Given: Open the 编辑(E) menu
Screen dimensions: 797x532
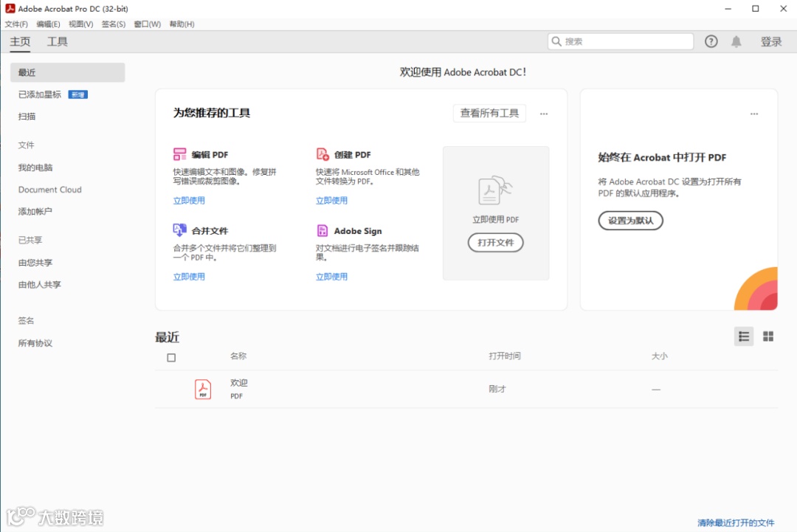Looking at the screenshot, I should (x=48, y=24).
